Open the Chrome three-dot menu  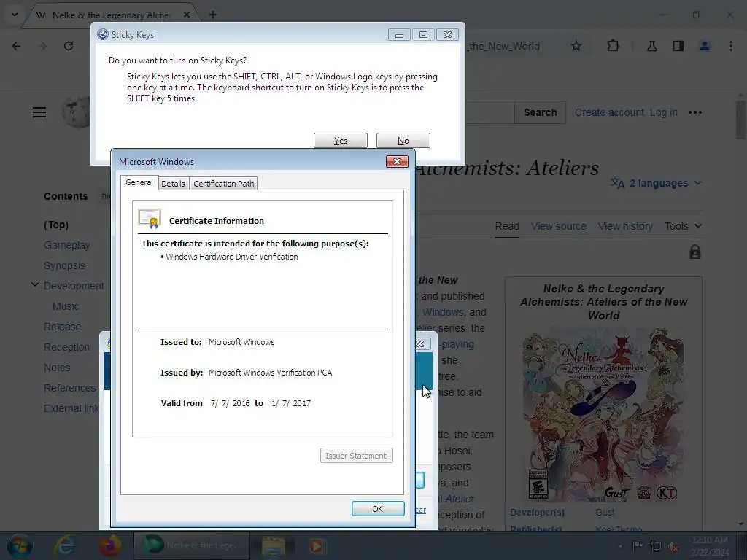[x=731, y=46]
